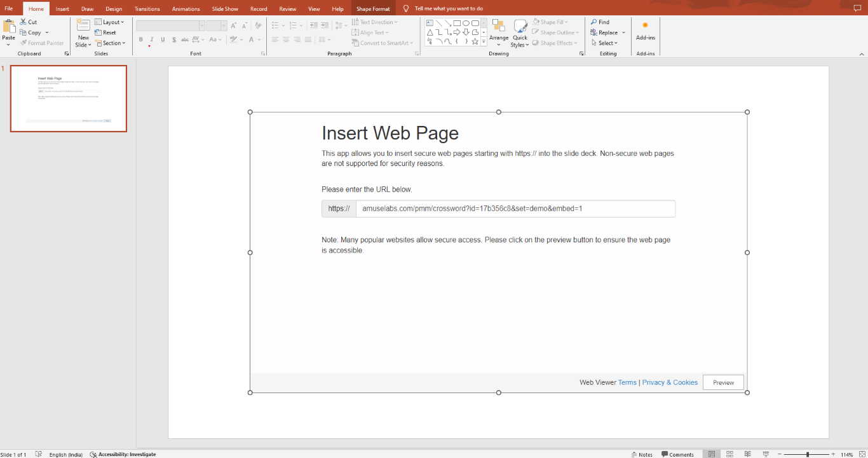Open the Quick Styles dropdown
The width and height of the screenshot is (868, 458).
click(520, 33)
